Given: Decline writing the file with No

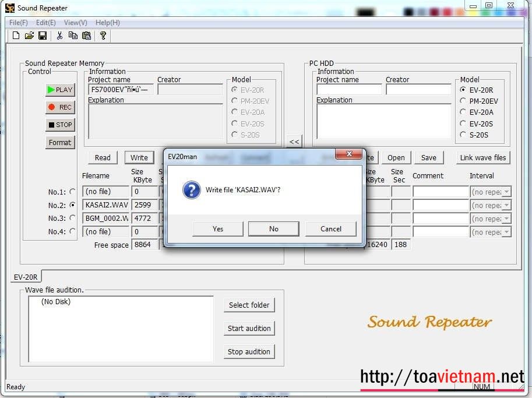Looking at the screenshot, I should (x=274, y=229).
